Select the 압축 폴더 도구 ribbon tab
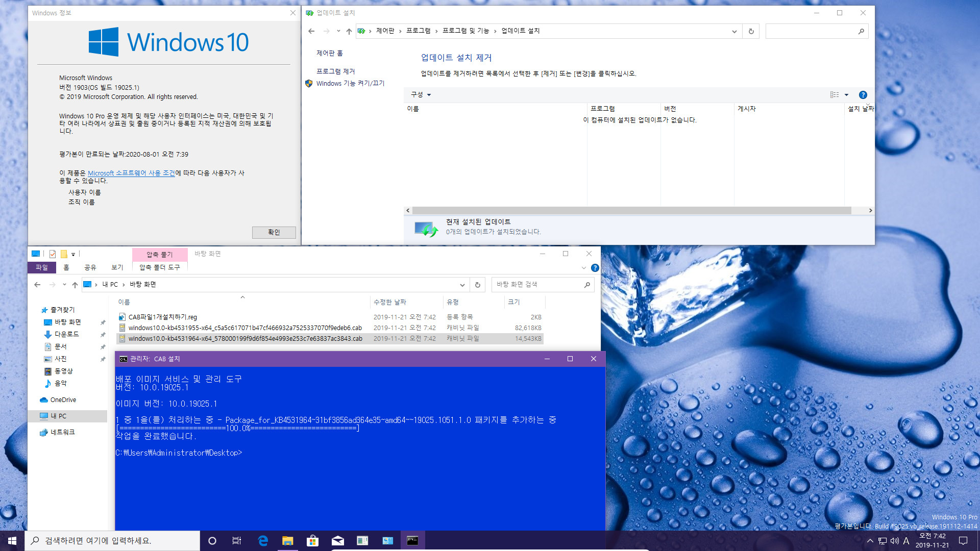This screenshot has width=980, height=551. coord(160,268)
